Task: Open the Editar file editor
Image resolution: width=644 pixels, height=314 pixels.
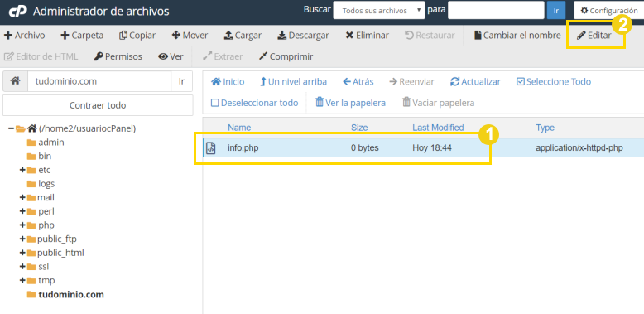Action: [594, 36]
